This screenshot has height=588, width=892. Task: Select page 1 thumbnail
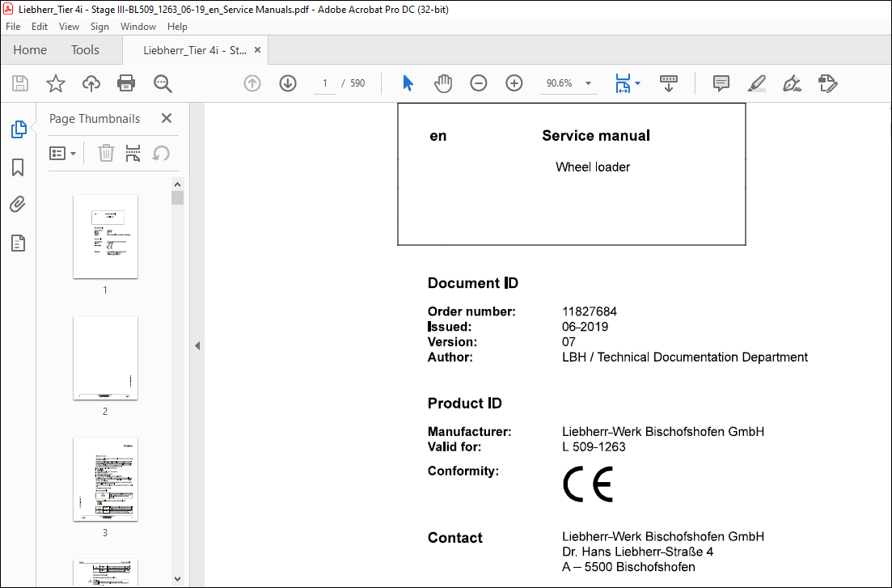[105, 237]
